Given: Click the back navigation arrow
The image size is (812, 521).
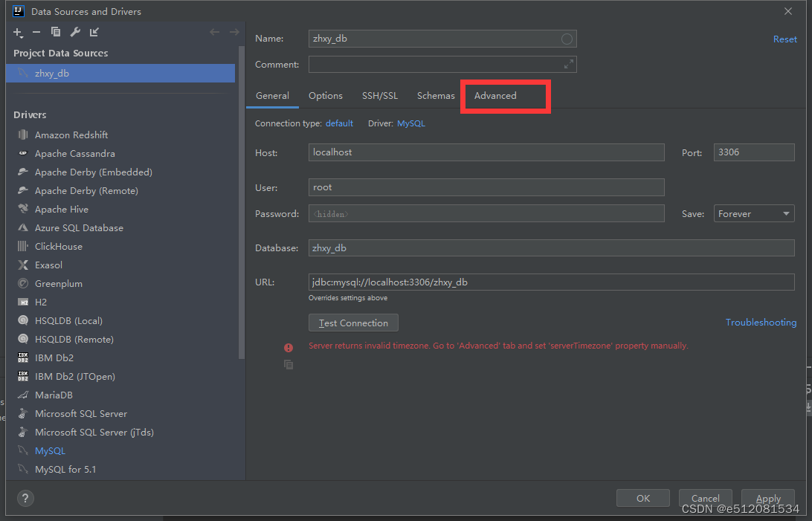Looking at the screenshot, I should click(x=215, y=31).
